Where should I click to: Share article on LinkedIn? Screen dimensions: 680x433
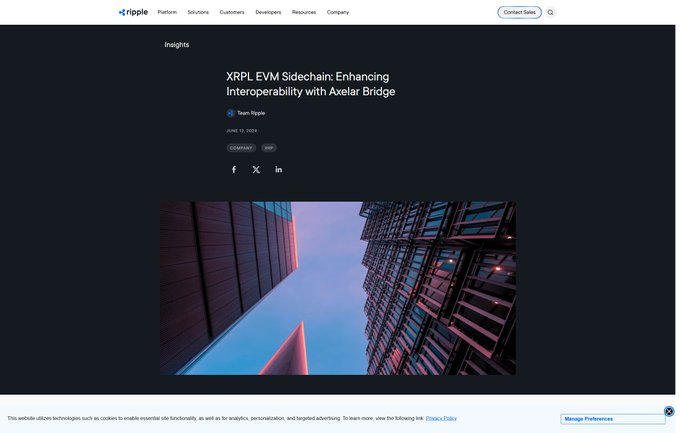click(278, 170)
